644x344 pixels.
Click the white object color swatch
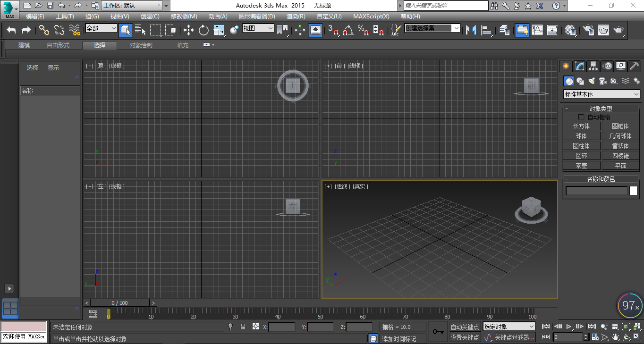coord(633,191)
